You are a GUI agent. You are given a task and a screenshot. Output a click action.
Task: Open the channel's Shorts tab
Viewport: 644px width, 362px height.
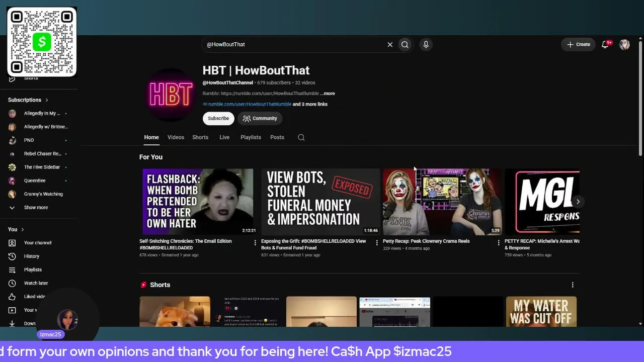pos(200,137)
